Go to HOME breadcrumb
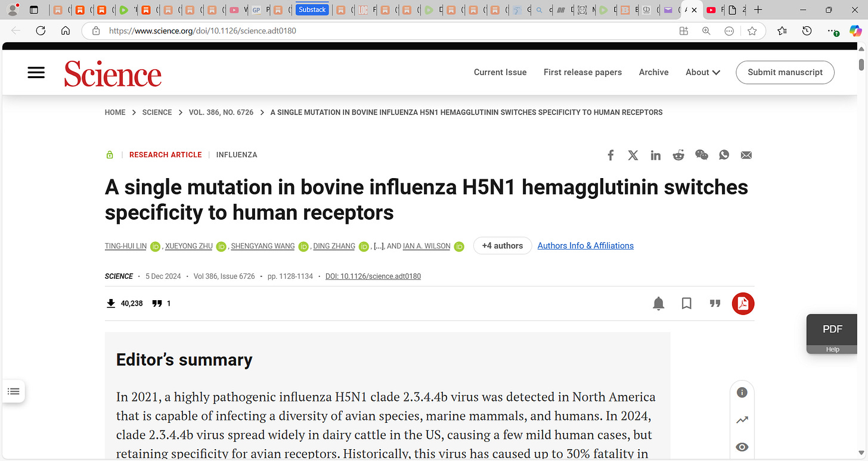The width and height of the screenshot is (868, 461). 115,112
